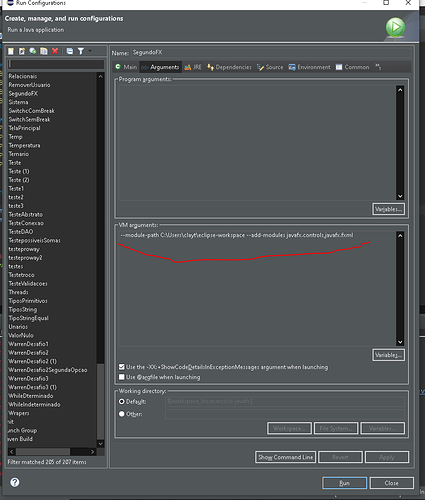Viewport: 425px width, 500px height.
Task: Open the filter launch configurations icon
Action: point(81,51)
